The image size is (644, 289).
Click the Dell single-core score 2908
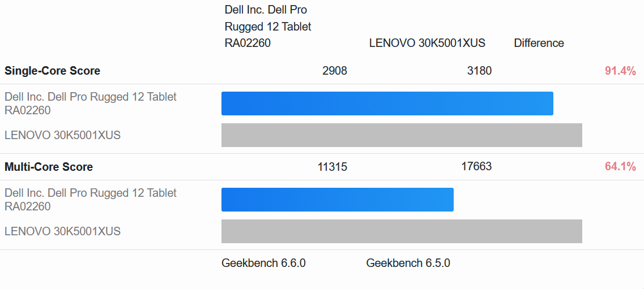pyautogui.click(x=334, y=71)
